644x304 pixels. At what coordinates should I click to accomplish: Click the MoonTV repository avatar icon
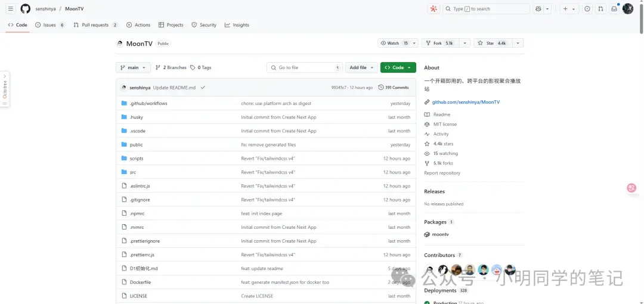click(119, 44)
